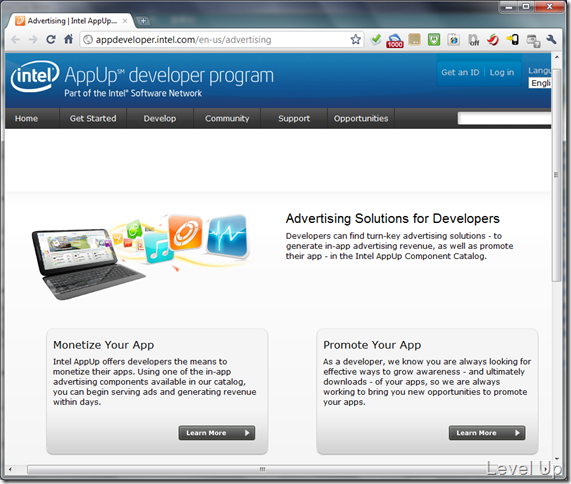The width and height of the screenshot is (571, 484).
Task: Click the site search input field
Action: click(x=504, y=118)
